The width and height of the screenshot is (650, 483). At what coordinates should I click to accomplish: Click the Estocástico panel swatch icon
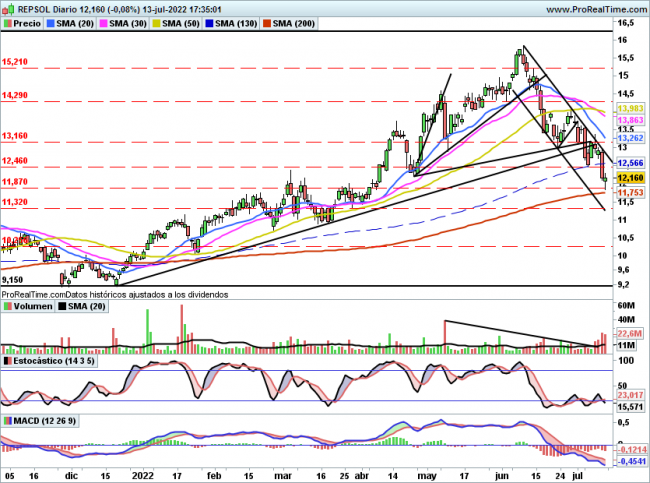[x=7, y=359]
